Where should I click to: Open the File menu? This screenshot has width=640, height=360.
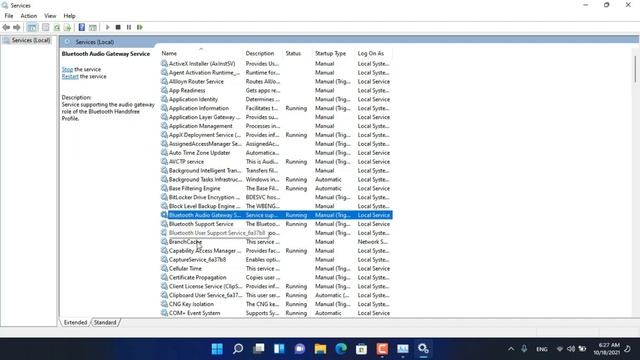coord(9,16)
